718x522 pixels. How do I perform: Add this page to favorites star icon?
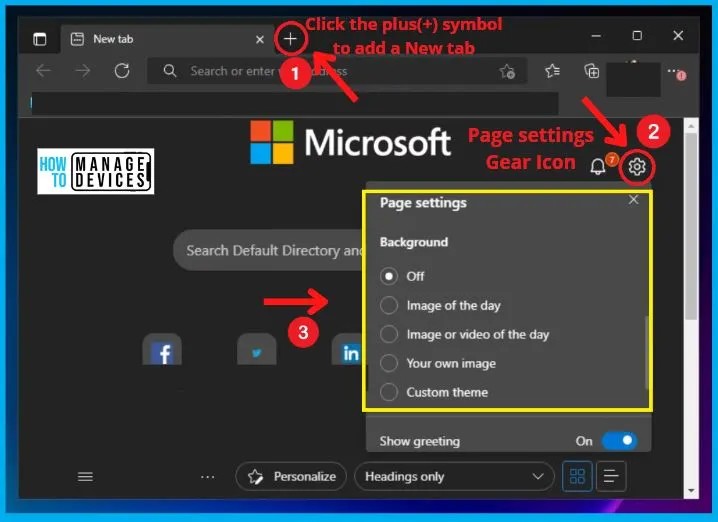click(507, 71)
